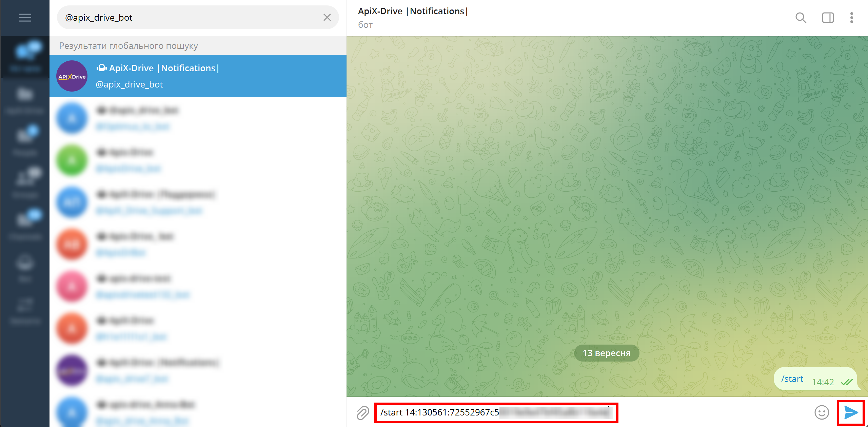The image size is (868, 427).
Task: Open the search result with pink avatar
Action: coord(198,286)
